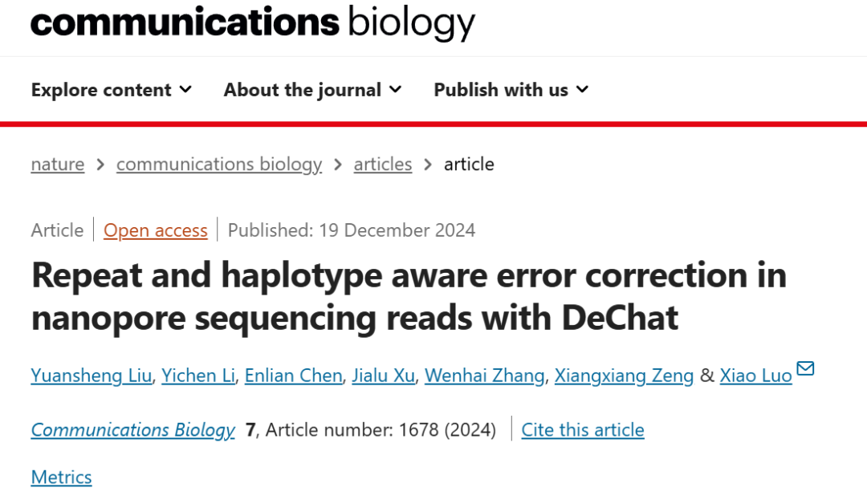Click the Open access link
867x504 pixels.
pos(156,230)
